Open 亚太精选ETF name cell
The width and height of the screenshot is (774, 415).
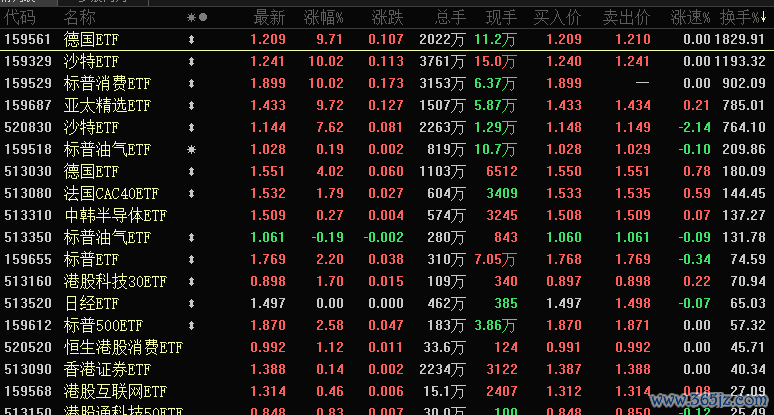click(x=107, y=106)
